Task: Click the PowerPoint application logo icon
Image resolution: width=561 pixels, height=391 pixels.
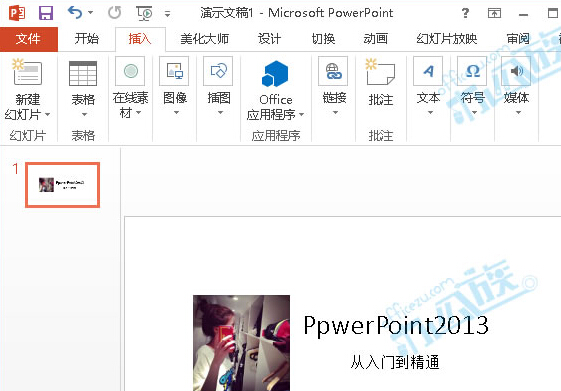Action: click(17, 13)
